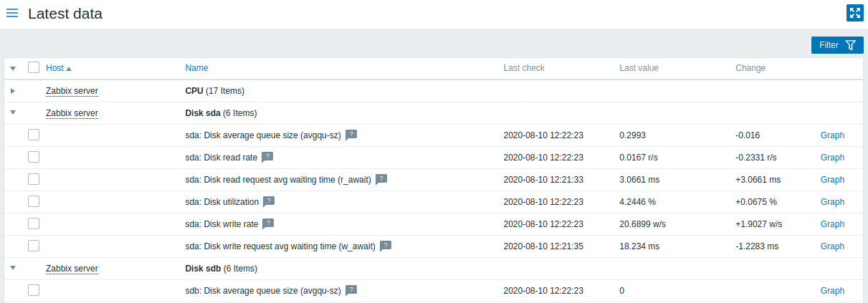Screen dimensions: 868x303
Task: Click the kiosk mode fullscreen icon
Action: 854,12
